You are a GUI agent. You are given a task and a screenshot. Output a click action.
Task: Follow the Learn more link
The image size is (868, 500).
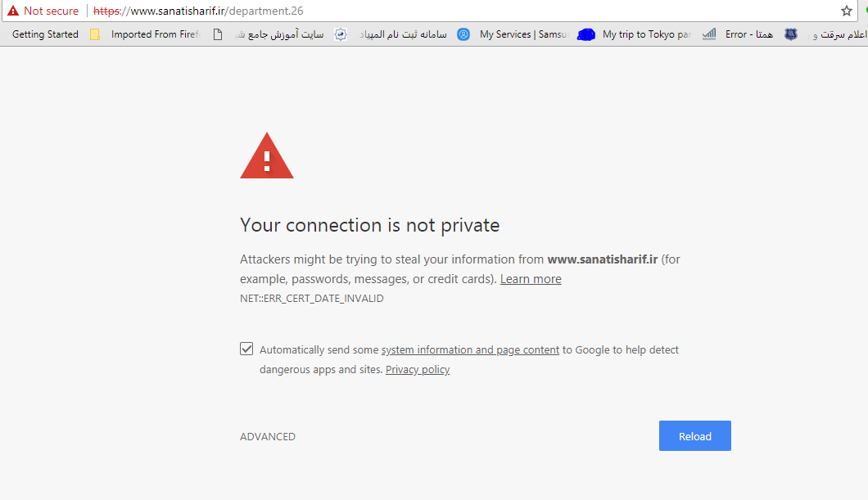[x=531, y=279]
